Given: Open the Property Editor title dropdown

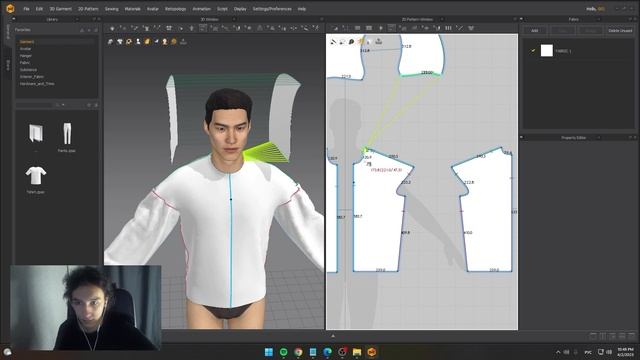Looking at the screenshot, I should pos(598,138).
